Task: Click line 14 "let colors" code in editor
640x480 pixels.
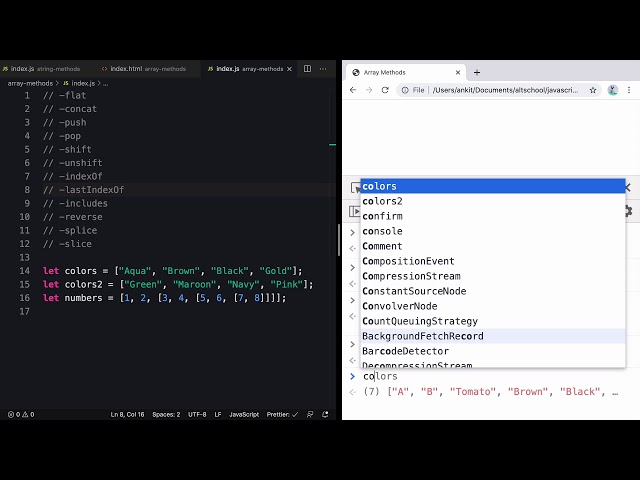Action: [x=173, y=271]
